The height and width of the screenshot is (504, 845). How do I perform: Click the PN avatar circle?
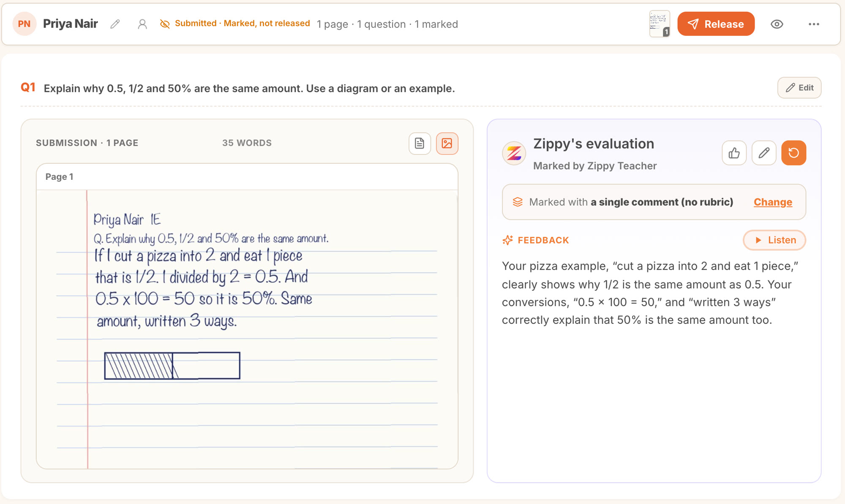click(x=25, y=24)
